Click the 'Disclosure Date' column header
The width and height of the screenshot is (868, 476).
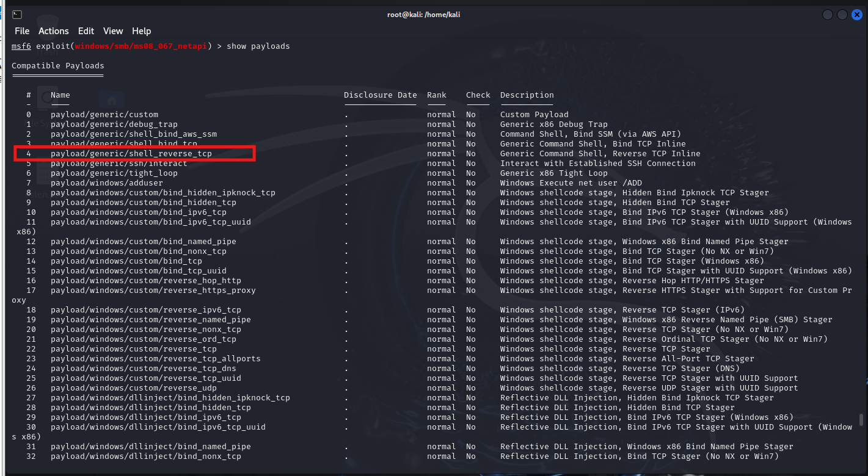(x=381, y=95)
